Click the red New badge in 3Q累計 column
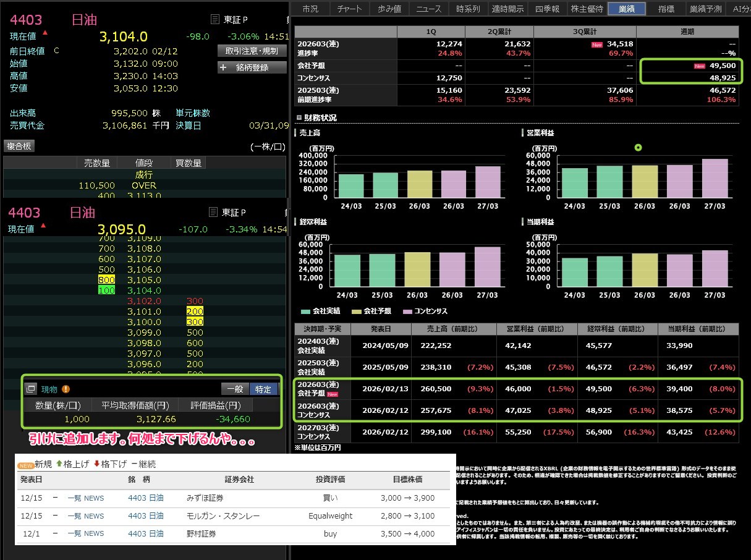 pyautogui.click(x=597, y=45)
